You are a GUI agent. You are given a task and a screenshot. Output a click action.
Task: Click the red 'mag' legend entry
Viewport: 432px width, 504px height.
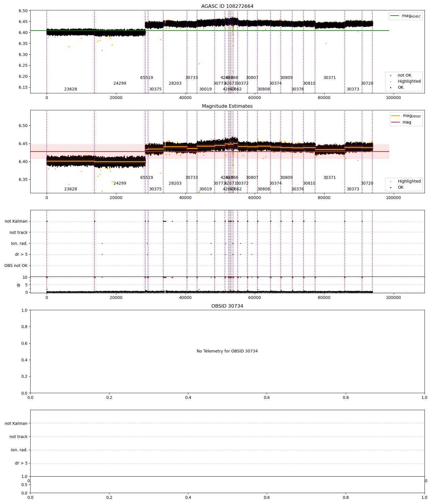coord(401,122)
